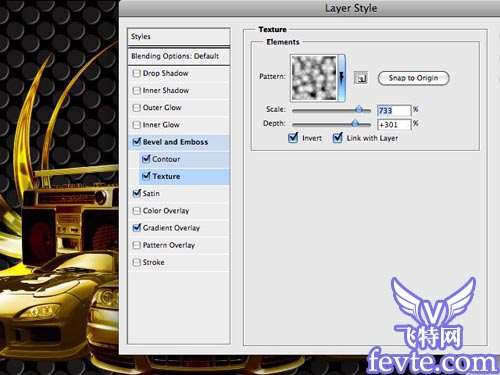500x375 pixels.
Task: Enable the Inner Shadow checkbox
Action: click(136, 91)
